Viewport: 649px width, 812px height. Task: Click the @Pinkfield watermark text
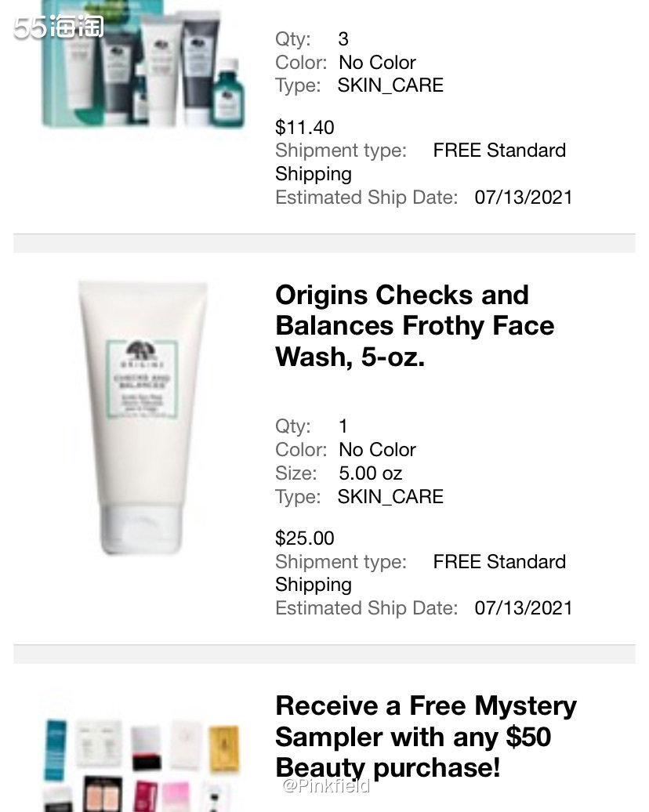326,785
